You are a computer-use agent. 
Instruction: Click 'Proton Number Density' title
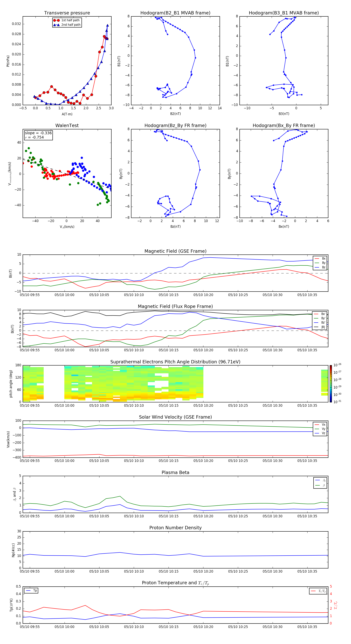click(175, 528)
